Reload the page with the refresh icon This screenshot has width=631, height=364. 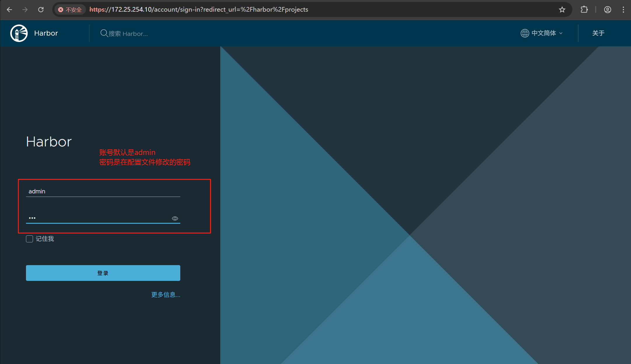point(41,10)
